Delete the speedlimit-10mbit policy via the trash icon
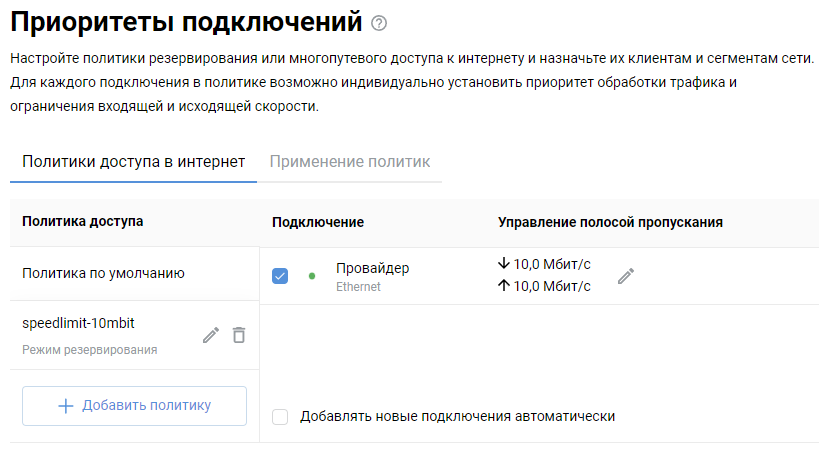The image size is (828, 450). [x=239, y=335]
